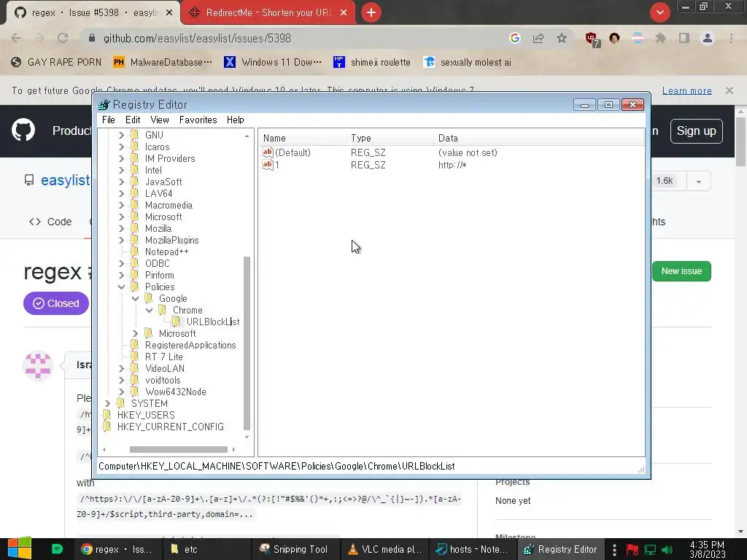This screenshot has height=560, width=747.
Task: Open the Windows 11 Dow bookmark
Action: pyautogui.click(x=273, y=63)
